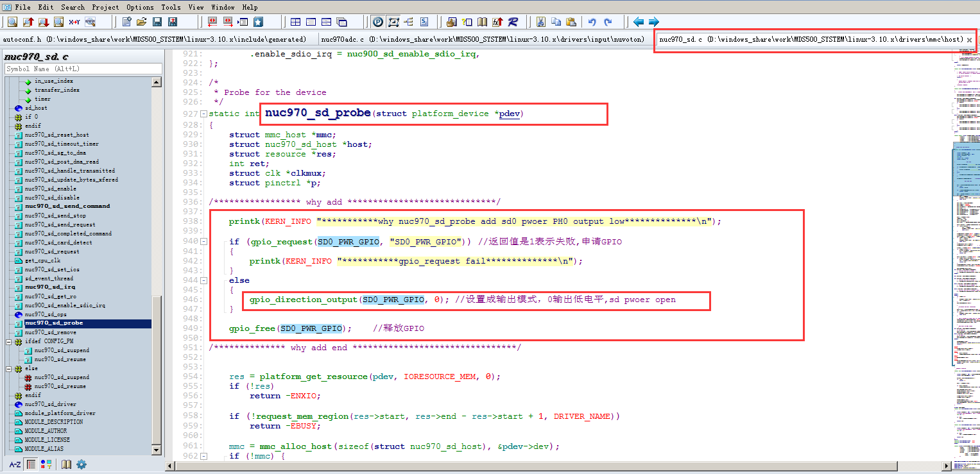The width and height of the screenshot is (980, 474).
Task: Toggle A-Z sorting of the symbol list
Action: (15, 464)
